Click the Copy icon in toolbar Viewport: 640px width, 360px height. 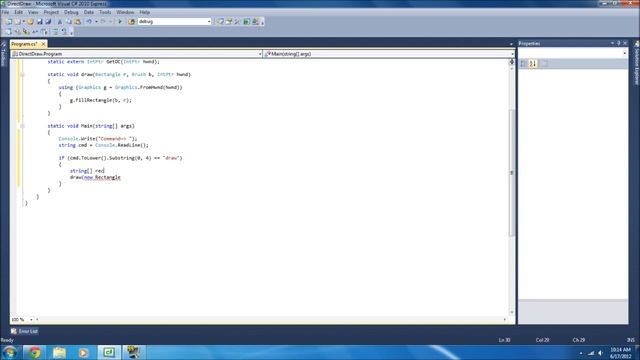pos(69,22)
